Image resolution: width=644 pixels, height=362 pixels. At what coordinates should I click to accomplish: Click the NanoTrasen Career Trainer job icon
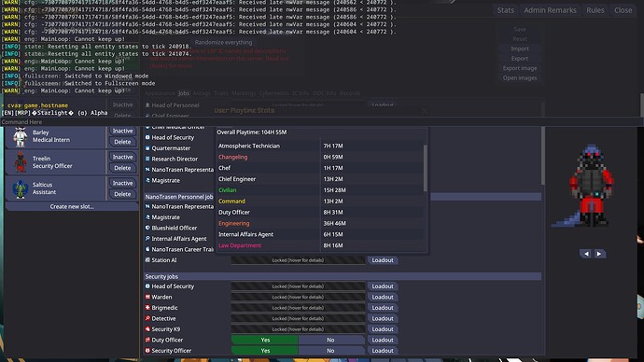click(147, 249)
